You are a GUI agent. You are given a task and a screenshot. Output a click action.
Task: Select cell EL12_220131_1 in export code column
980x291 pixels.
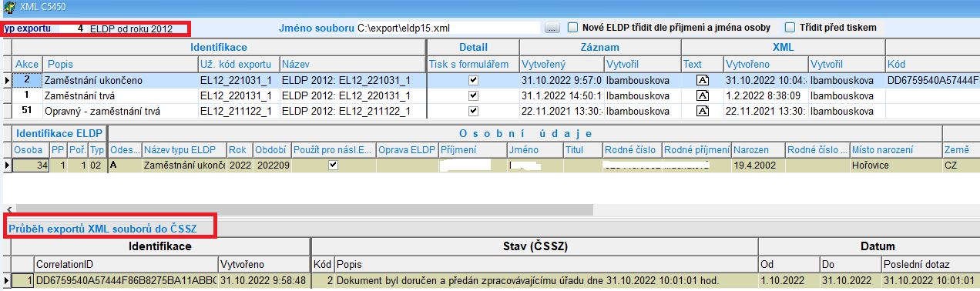tap(238, 95)
